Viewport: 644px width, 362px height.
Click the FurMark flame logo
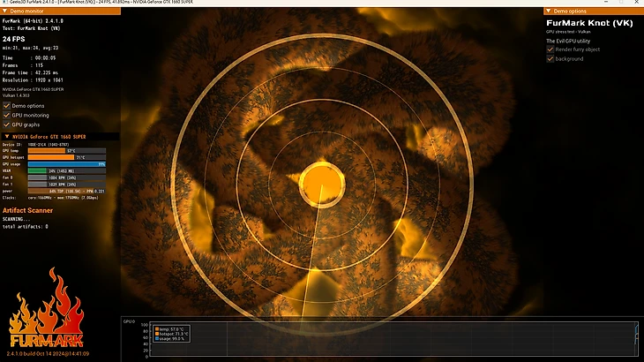point(47,307)
